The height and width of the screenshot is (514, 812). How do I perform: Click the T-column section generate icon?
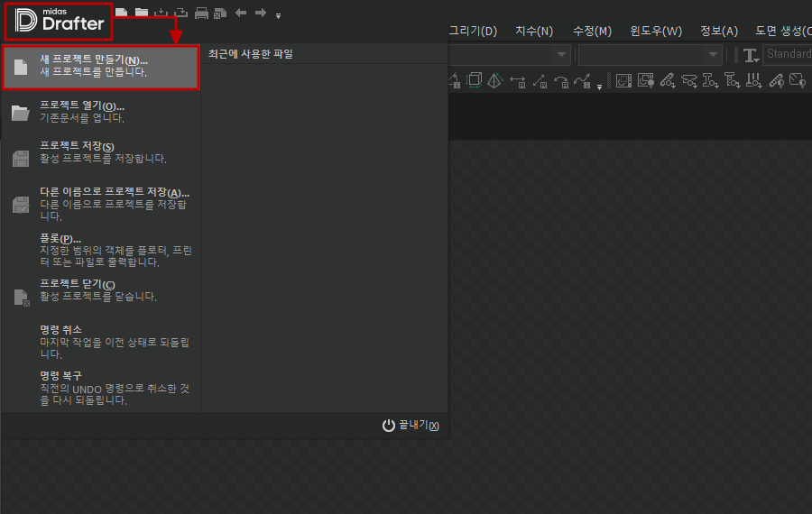pos(732,81)
